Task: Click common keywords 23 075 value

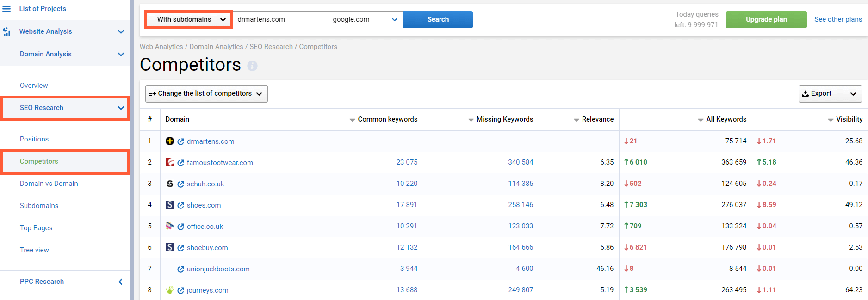Action: pyautogui.click(x=407, y=162)
